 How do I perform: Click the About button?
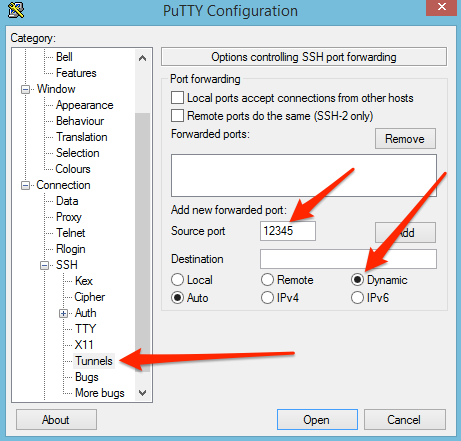coord(56,420)
